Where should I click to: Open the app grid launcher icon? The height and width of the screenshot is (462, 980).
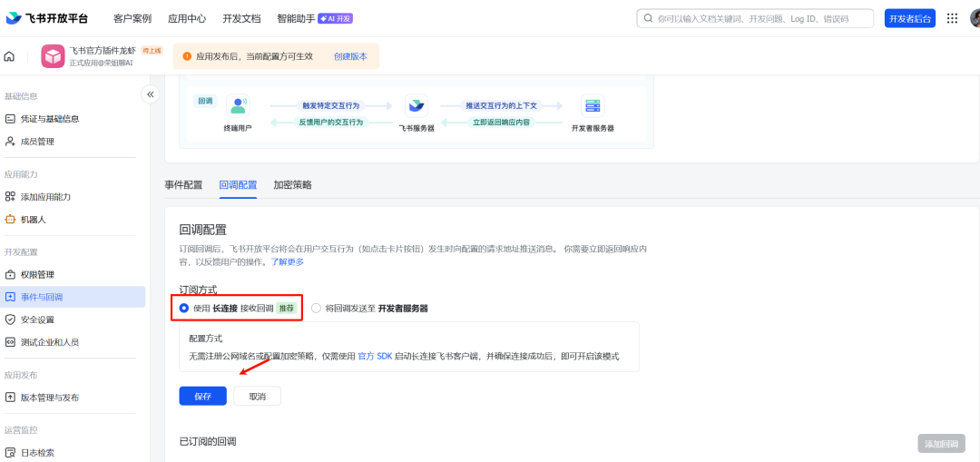coord(952,18)
